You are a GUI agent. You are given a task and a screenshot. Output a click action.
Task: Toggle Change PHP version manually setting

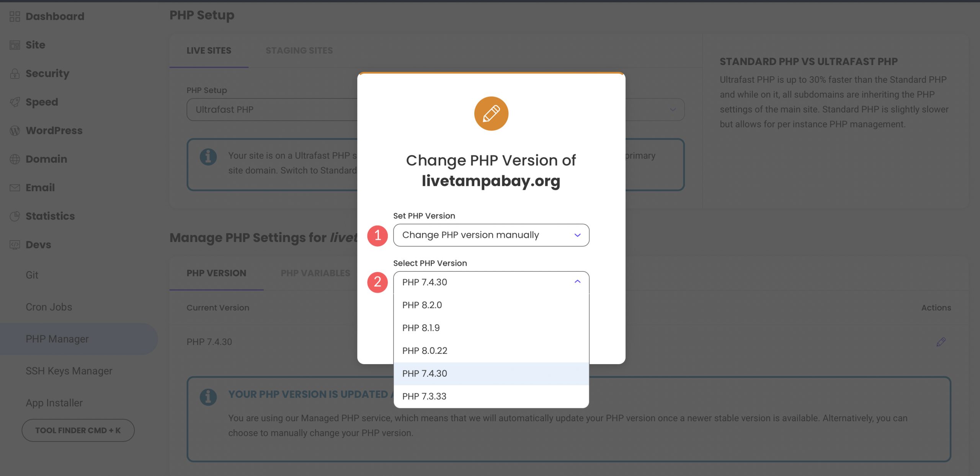tap(491, 235)
